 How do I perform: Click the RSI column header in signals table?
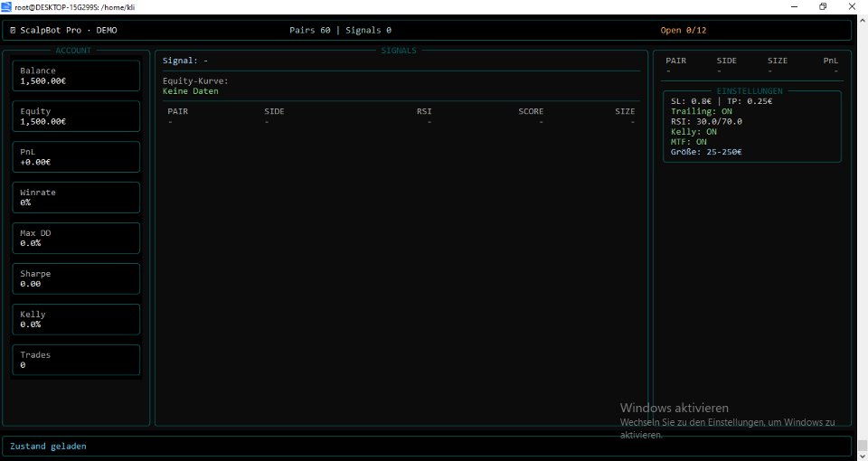click(424, 111)
